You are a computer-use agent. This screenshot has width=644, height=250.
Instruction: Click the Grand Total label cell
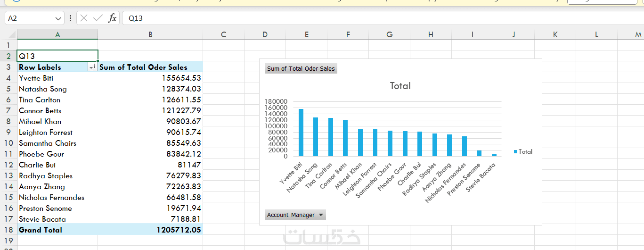(57, 230)
